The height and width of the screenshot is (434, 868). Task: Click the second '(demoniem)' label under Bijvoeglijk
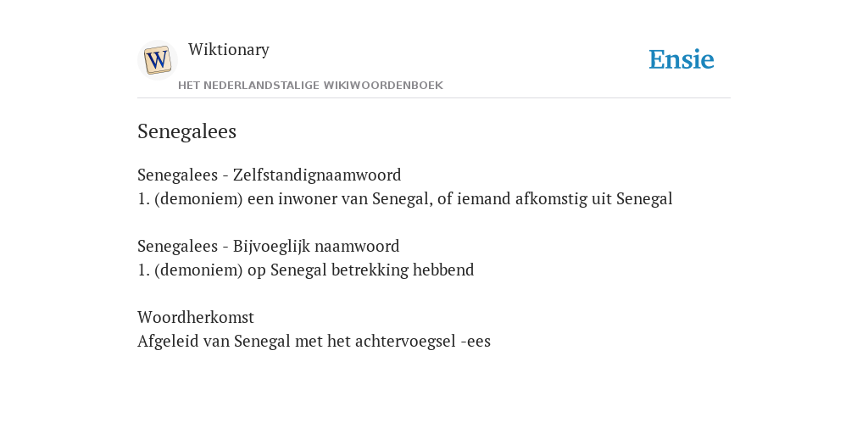coord(198,270)
